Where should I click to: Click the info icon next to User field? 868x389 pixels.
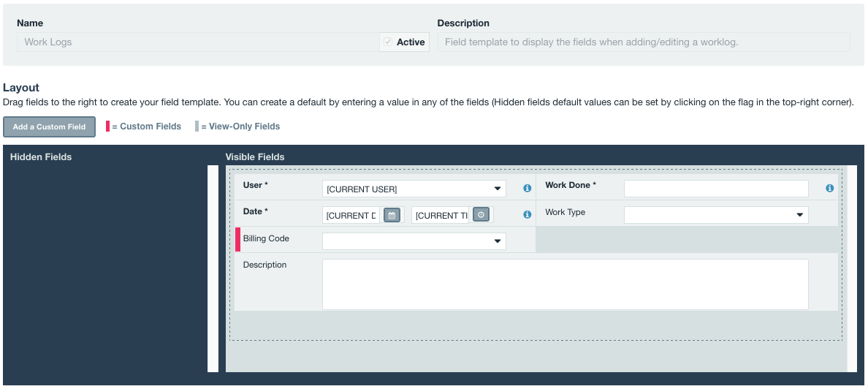(x=527, y=189)
